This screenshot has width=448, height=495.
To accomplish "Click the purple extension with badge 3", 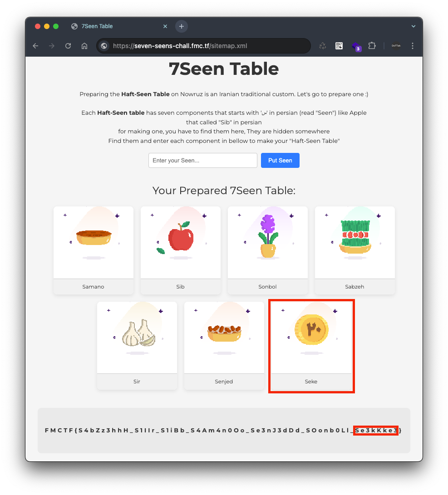I will tap(356, 47).
